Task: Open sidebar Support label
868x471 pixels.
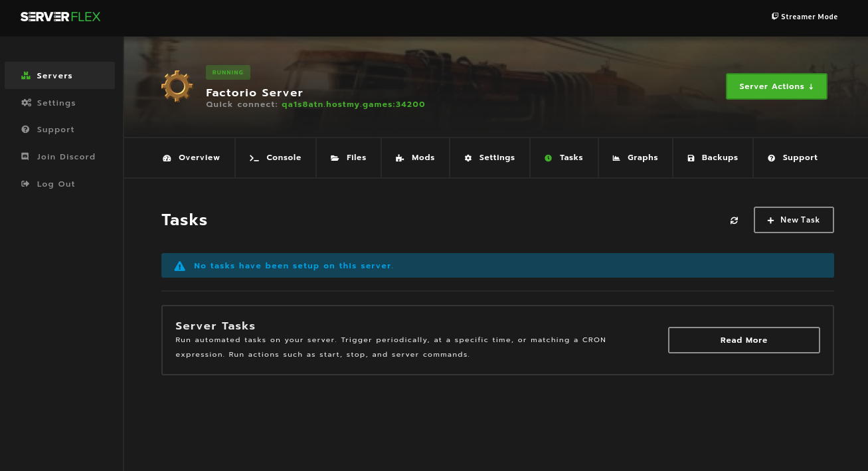Action: point(56,130)
